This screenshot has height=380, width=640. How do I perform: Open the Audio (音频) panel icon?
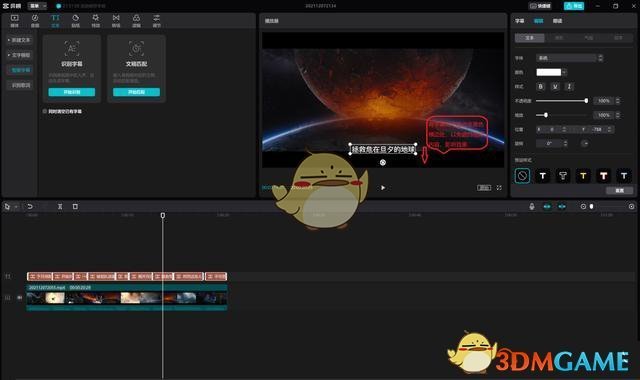tap(35, 20)
